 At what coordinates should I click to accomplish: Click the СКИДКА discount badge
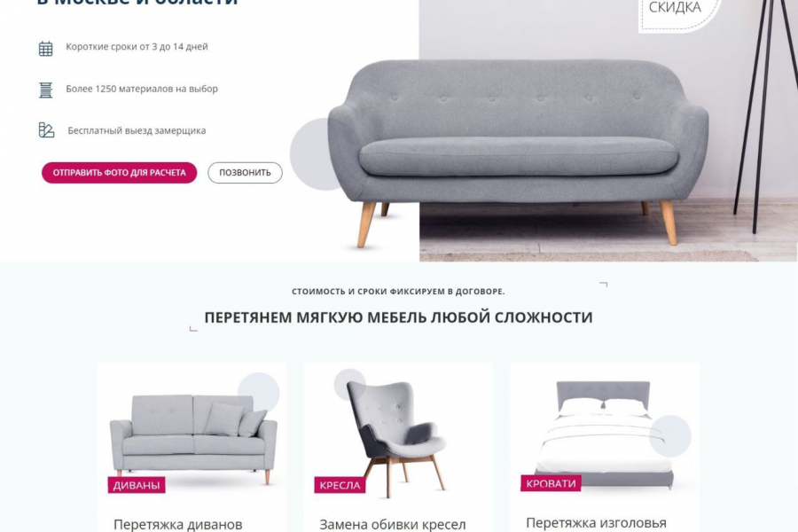(x=675, y=10)
